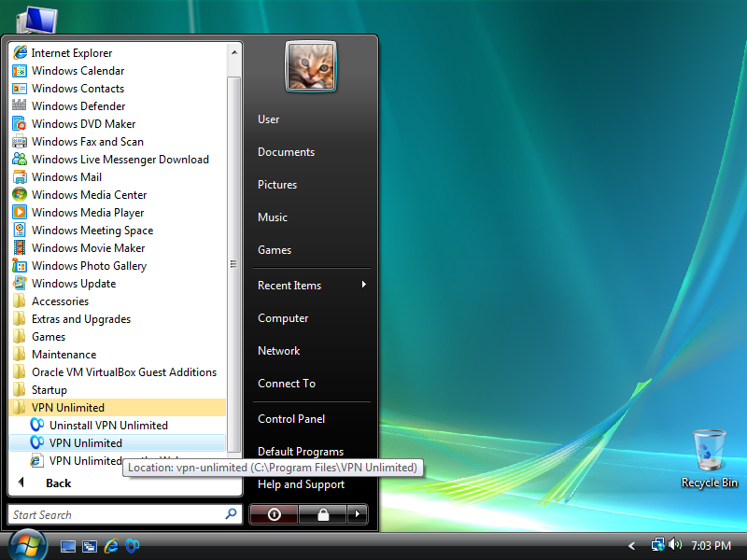Open Computer from the Start menu
This screenshot has width=747, height=560.
(283, 318)
